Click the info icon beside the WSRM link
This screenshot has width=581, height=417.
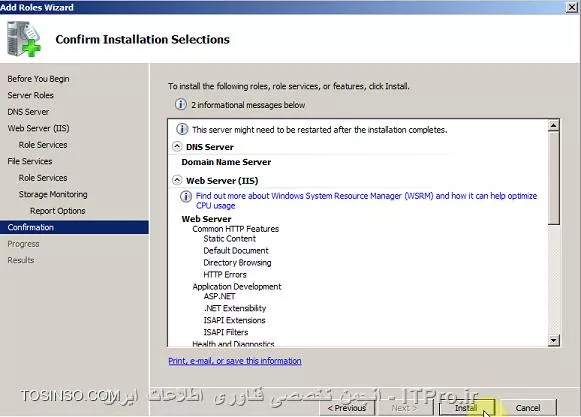(x=186, y=196)
